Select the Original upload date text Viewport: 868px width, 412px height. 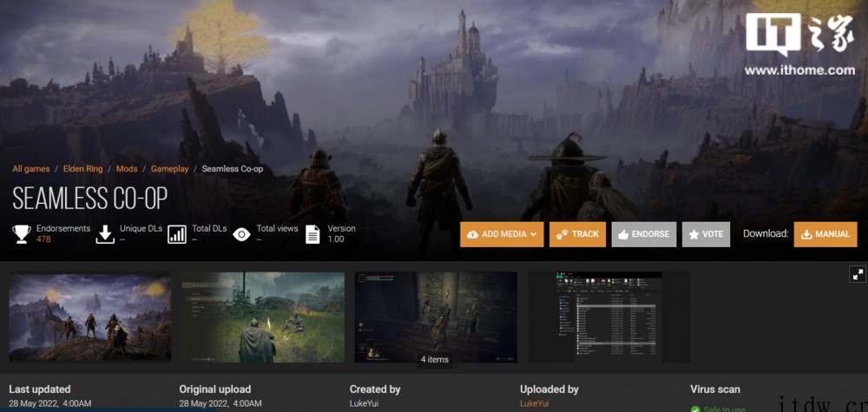[220, 403]
